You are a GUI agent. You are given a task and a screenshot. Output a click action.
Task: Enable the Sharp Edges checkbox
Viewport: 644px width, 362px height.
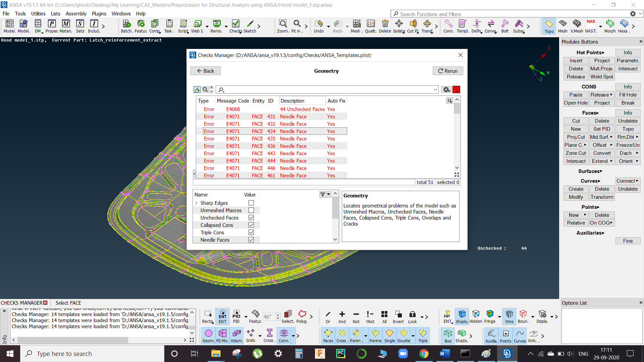251,203
